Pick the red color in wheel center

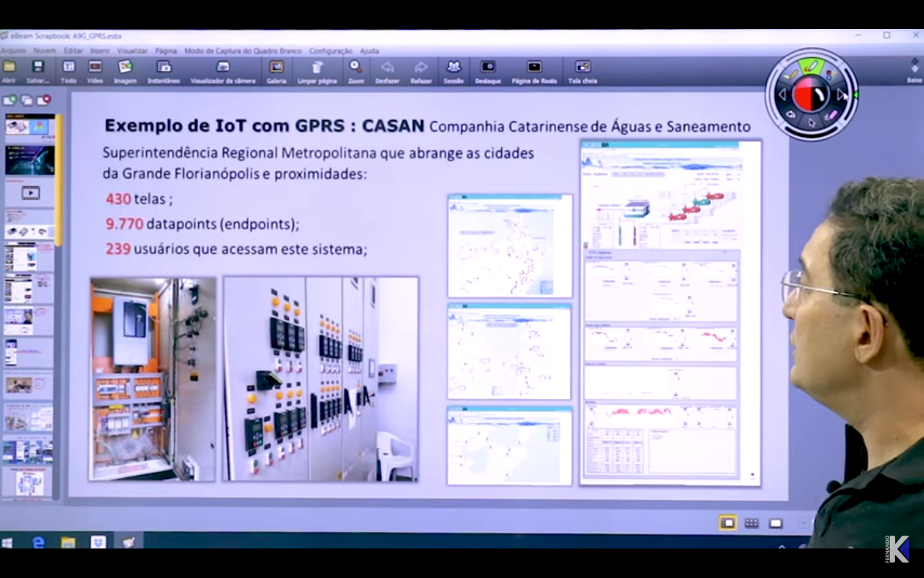click(x=803, y=95)
